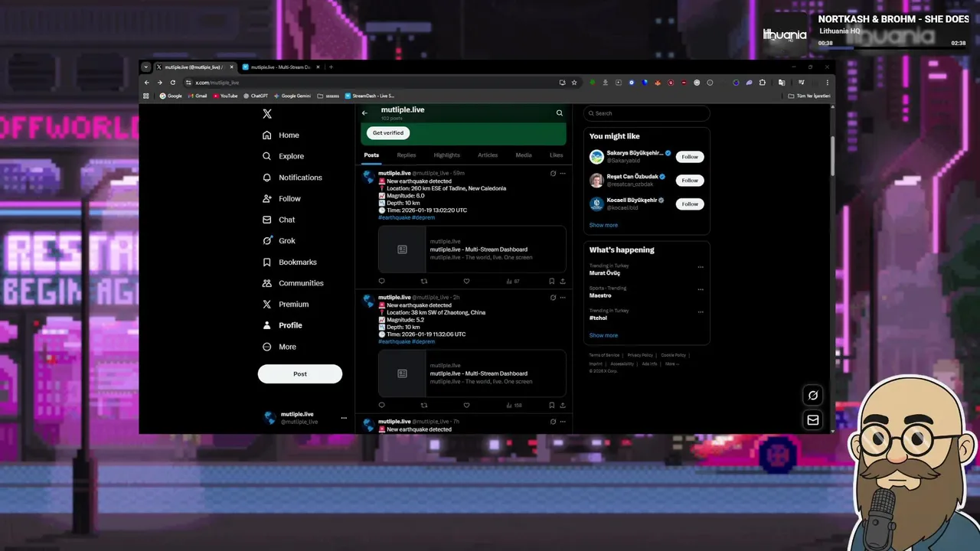The image size is (980, 551).
Task: Open link card in New Caledonia earthquake post
Action: 472,249
